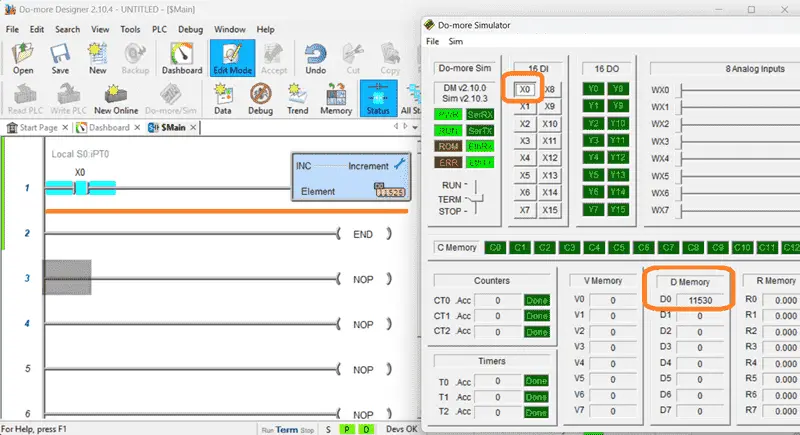Click the RUN status indicator in Simulator
This screenshot has height=435, width=800.
448,131
